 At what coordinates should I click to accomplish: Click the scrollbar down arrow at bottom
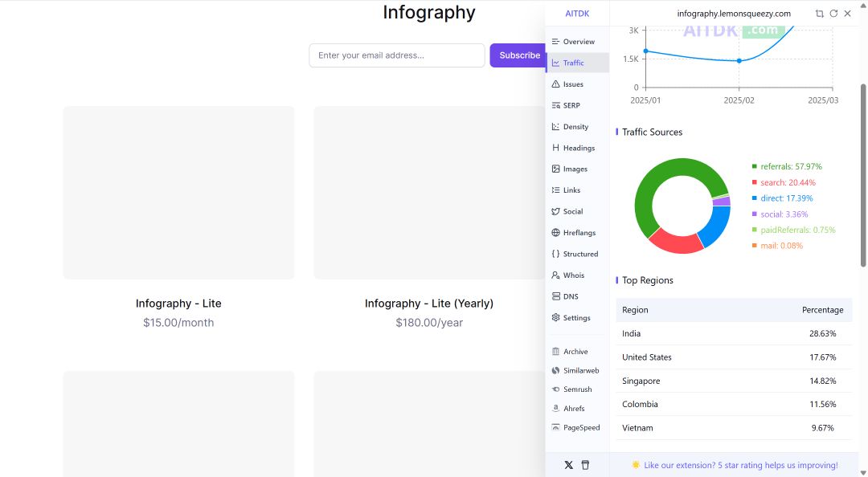[x=863, y=473]
